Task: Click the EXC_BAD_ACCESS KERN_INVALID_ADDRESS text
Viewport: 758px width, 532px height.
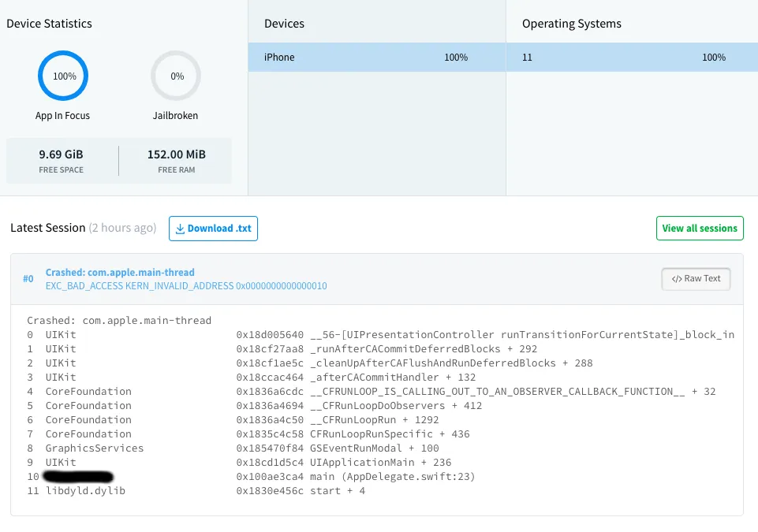Action: point(186,286)
